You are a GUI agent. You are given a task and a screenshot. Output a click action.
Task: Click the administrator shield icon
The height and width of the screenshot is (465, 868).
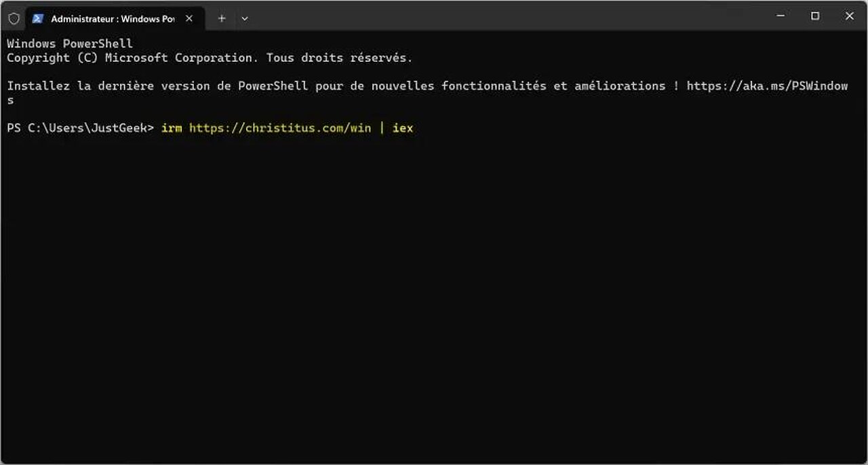[14, 19]
